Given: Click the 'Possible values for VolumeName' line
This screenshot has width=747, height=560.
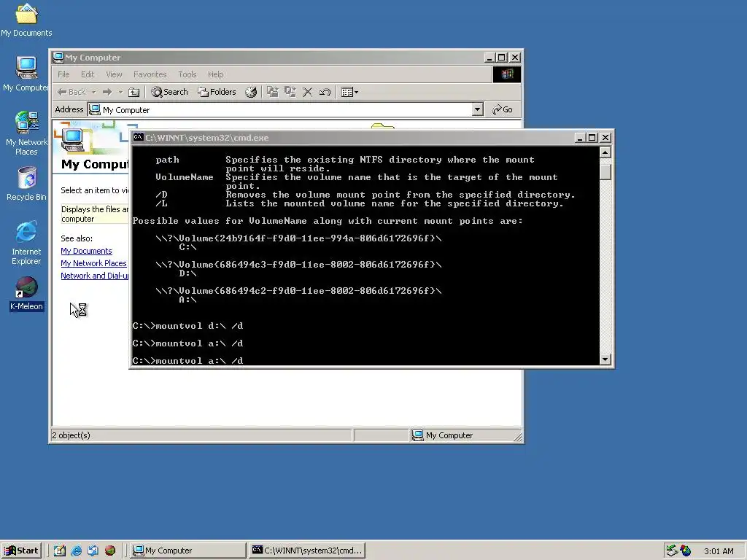Looking at the screenshot, I should (328, 221).
